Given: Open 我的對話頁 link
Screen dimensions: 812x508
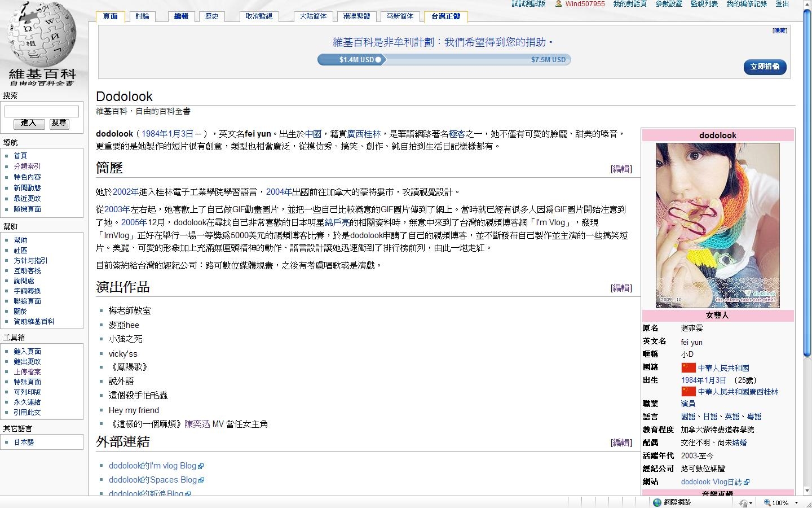Looking at the screenshot, I should click(630, 4).
